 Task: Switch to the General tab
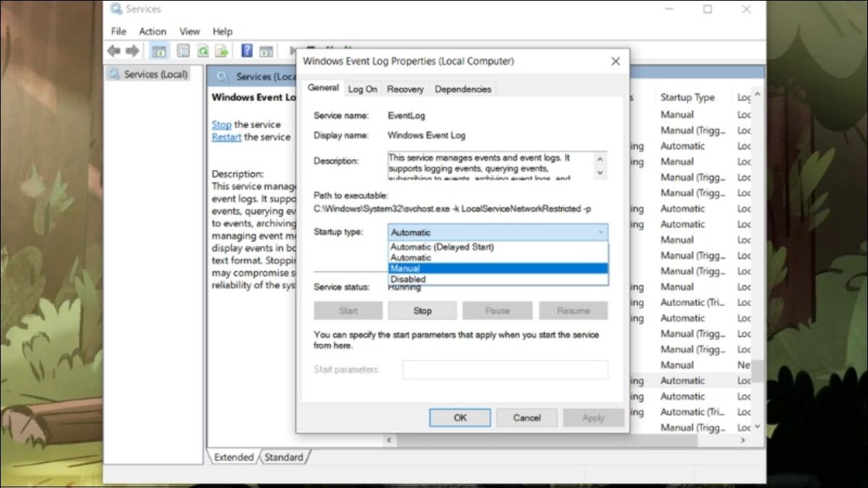click(x=323, y=87)
